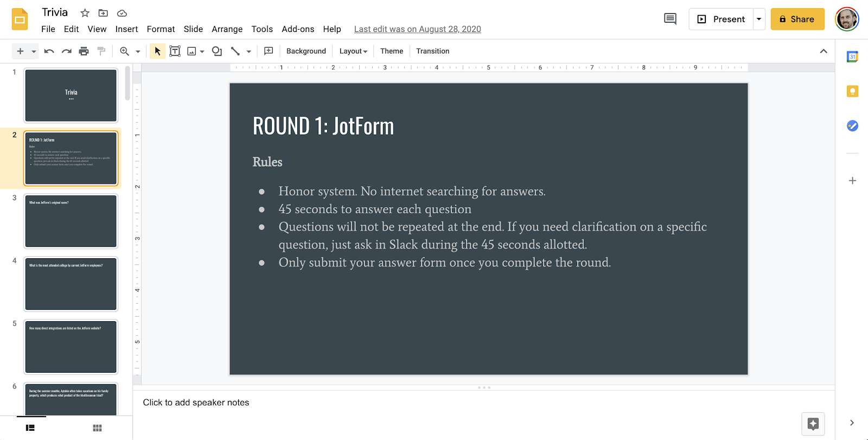868x440 pixels.
Task: Open insert image dropdown arrow
Action: (x=202, y=52)
